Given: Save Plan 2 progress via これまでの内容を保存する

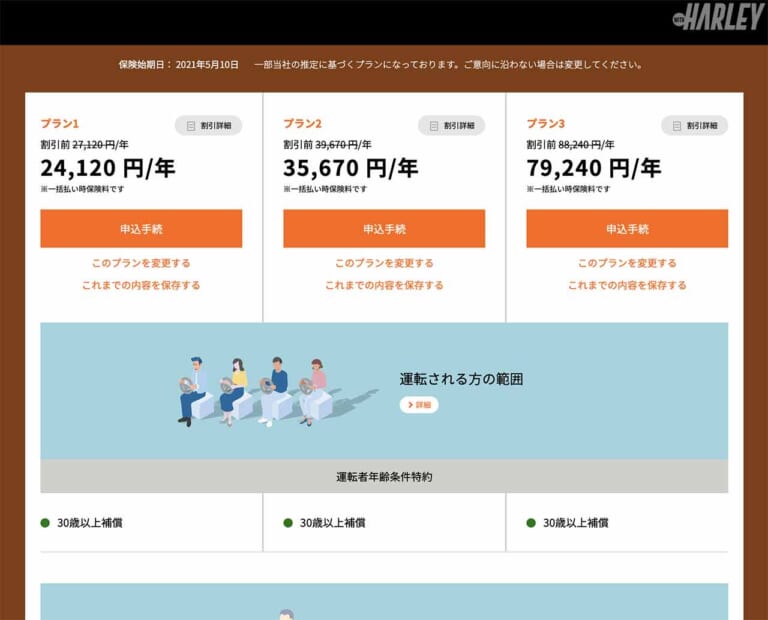Looking at the screenshot, I should click(384, 285).
